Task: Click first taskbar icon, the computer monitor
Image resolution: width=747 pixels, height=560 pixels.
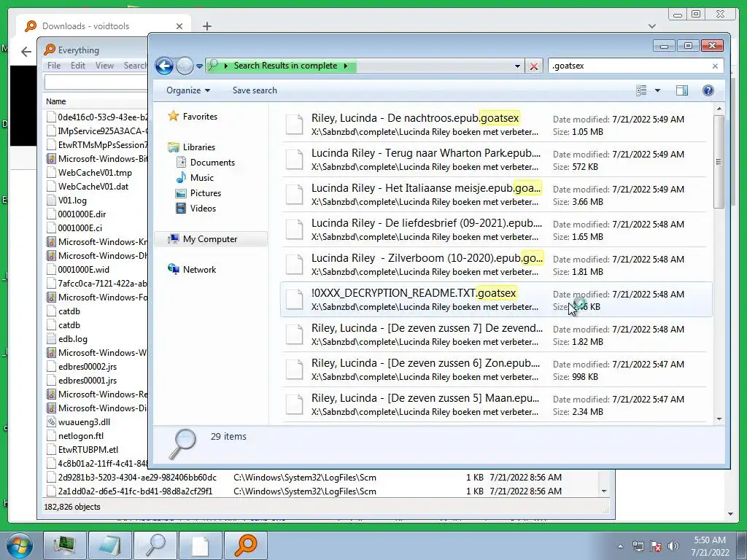Action: (x=64, y=545)
